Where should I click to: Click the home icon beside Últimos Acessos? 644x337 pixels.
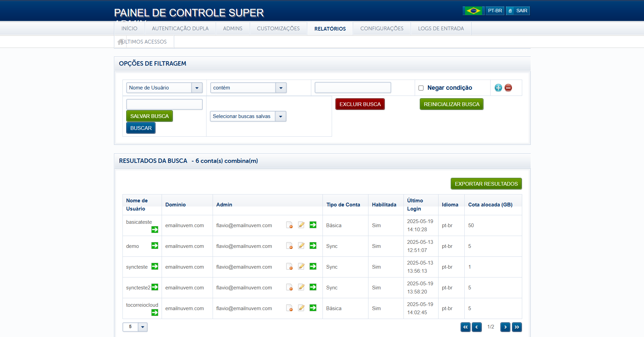pyautogui.click(x=120, y=42)
